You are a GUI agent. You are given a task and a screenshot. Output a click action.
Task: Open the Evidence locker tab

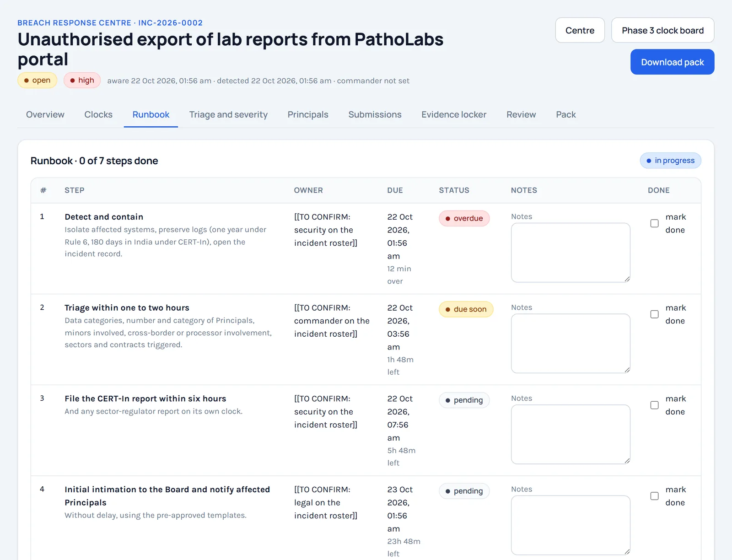pos(454,114)
